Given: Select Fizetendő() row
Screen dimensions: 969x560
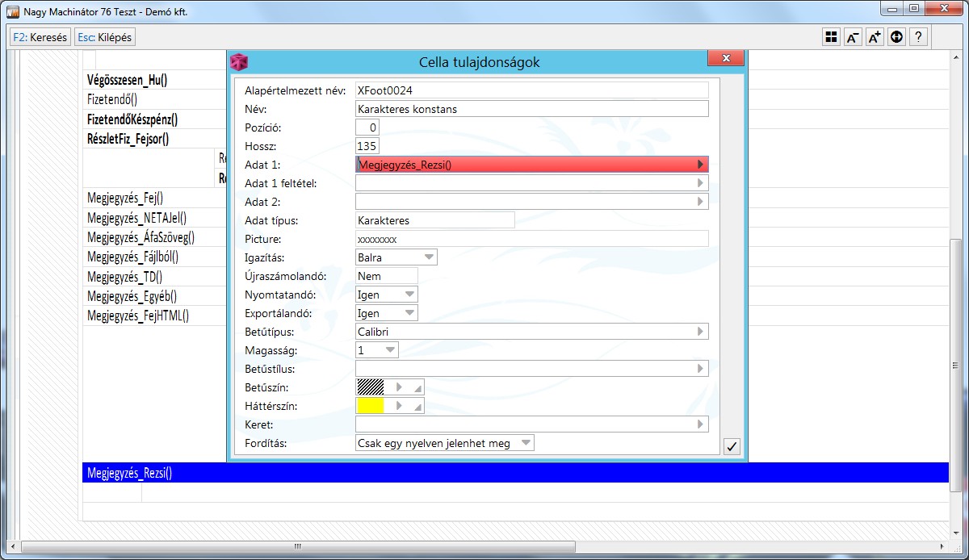Looking at the screenshot, I should 112,100.
